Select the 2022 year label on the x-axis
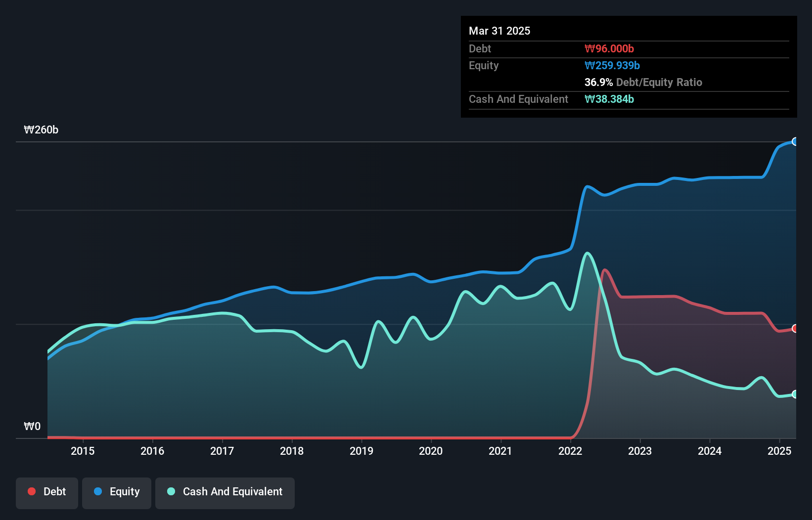This screenshot has height=520, width=812. point(570,451)
